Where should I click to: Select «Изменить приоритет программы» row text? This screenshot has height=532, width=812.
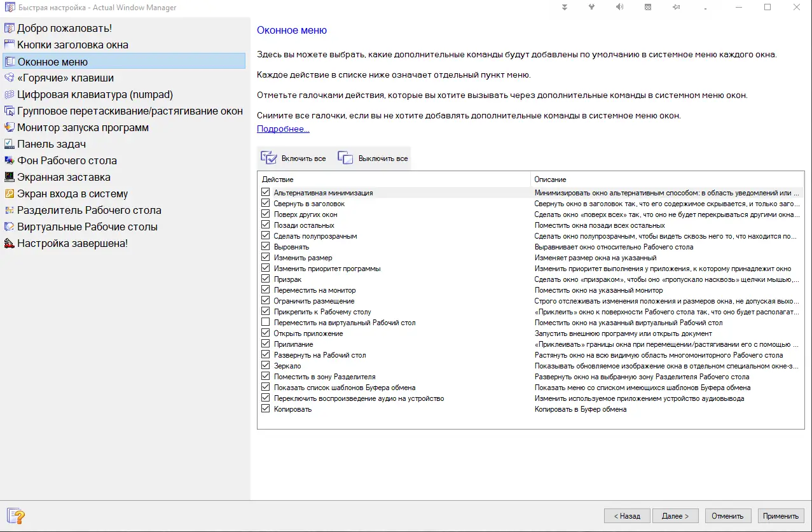click(x=327, y=269)
